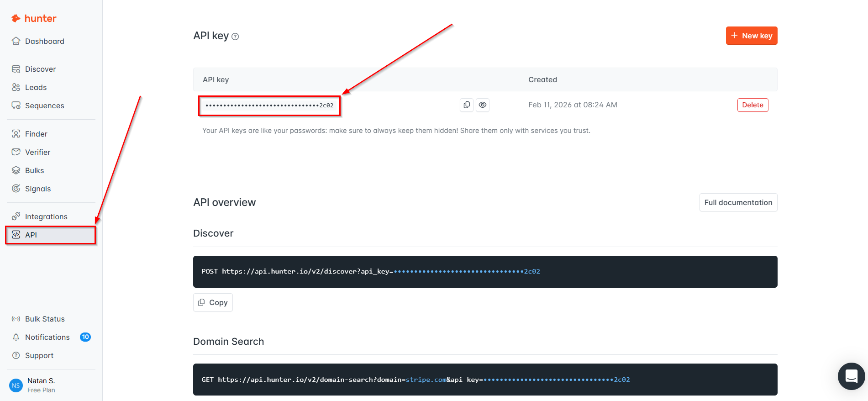
Task: Click the API overview heading
Action: coord(224,202)
